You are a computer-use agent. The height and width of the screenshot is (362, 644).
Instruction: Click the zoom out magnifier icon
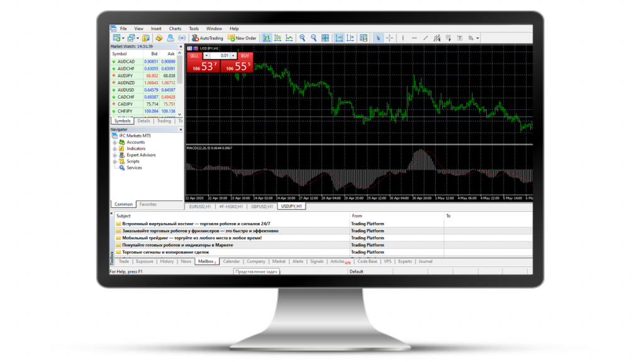(x=314, y=38)
